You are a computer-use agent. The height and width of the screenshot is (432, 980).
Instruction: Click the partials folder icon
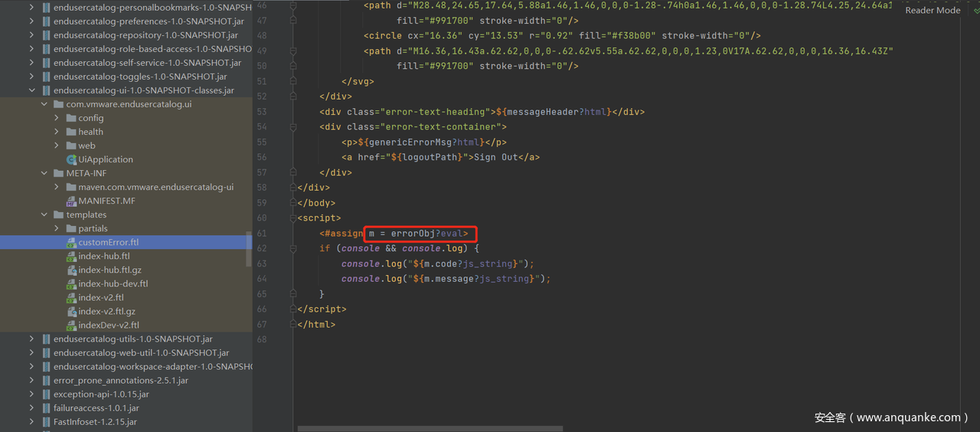pyautogui.click(x=71, y=228)
